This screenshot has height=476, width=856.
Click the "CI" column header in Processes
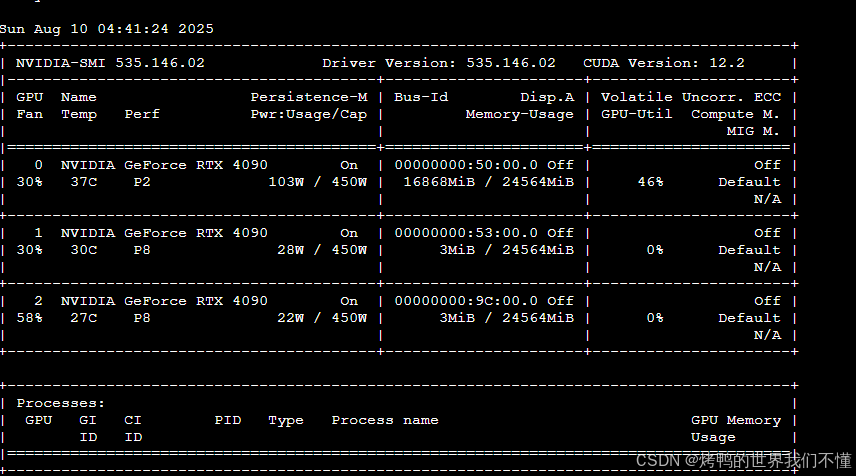[x=133, y=420]
